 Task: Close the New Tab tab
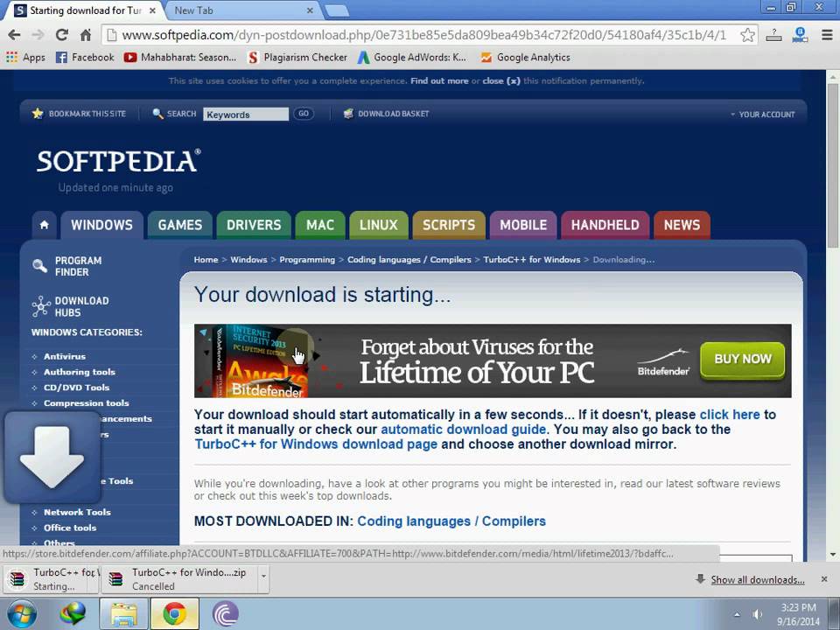(310, 10)
